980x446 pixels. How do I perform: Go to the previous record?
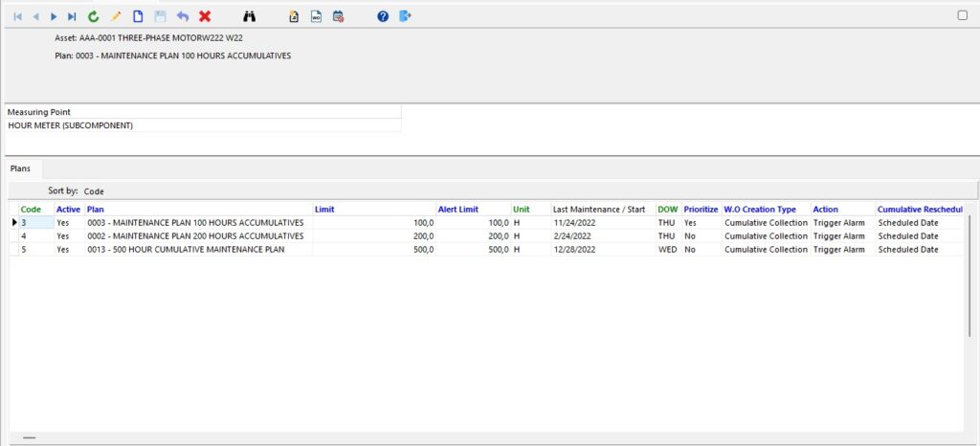[35, 17]
